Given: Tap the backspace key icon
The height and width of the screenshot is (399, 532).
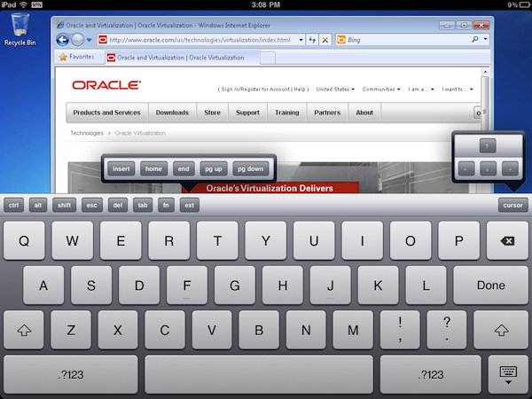Looking at the screenshot, I should [x=507, y=241].
